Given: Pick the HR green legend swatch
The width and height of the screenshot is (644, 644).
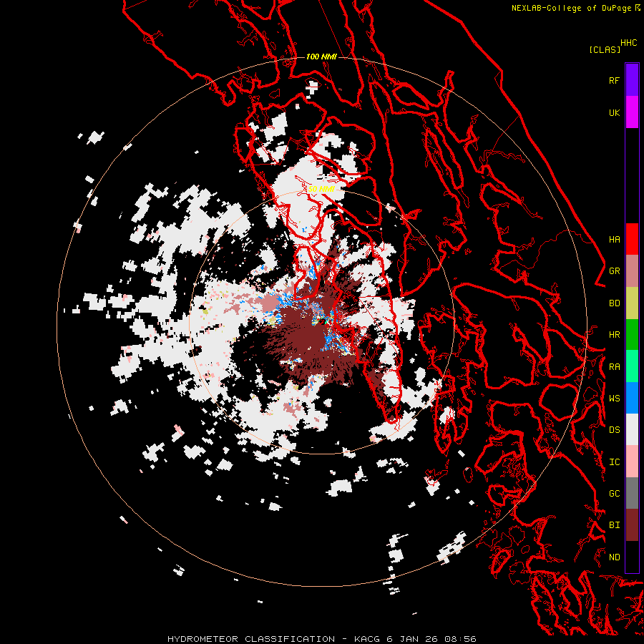Looking at the screenshot, I should 632,335.
